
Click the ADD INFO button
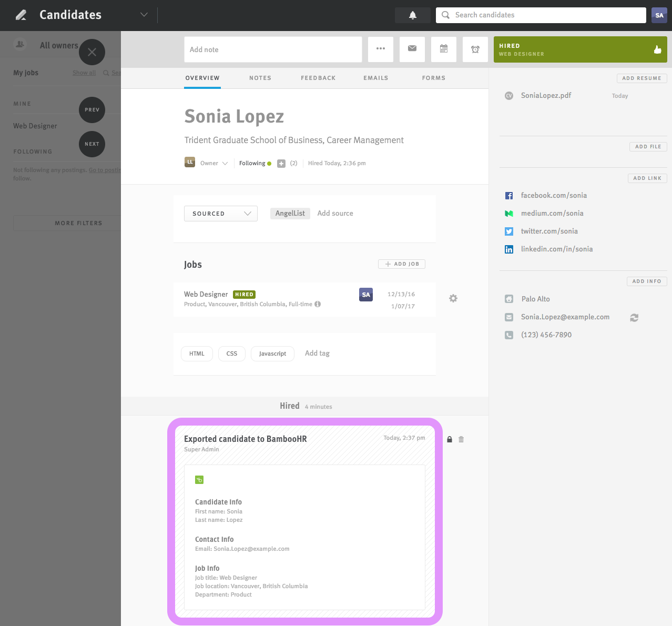(x=647, y=281)
